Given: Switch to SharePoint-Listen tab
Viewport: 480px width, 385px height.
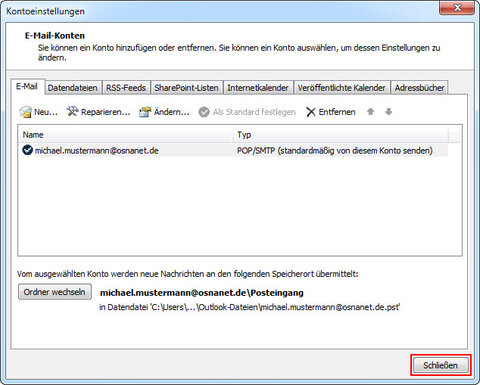Looking at the screenshot, I should tap(186, 88).
